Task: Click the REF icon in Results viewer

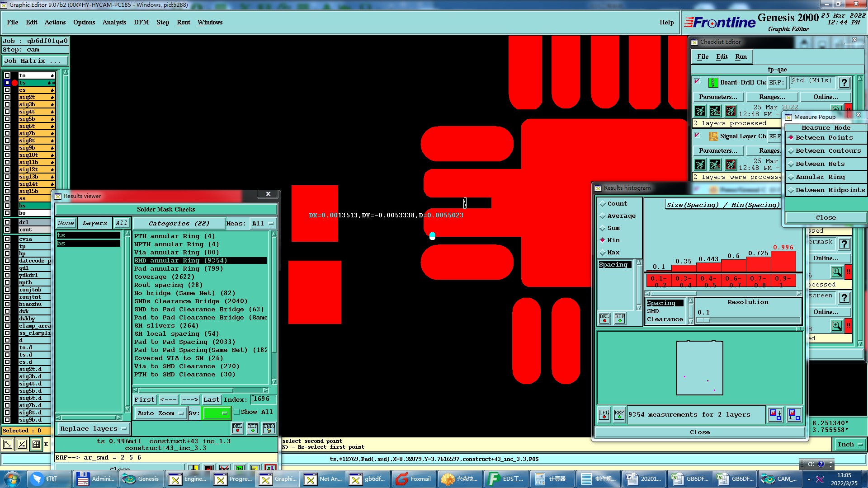Action: coord(253,428)
